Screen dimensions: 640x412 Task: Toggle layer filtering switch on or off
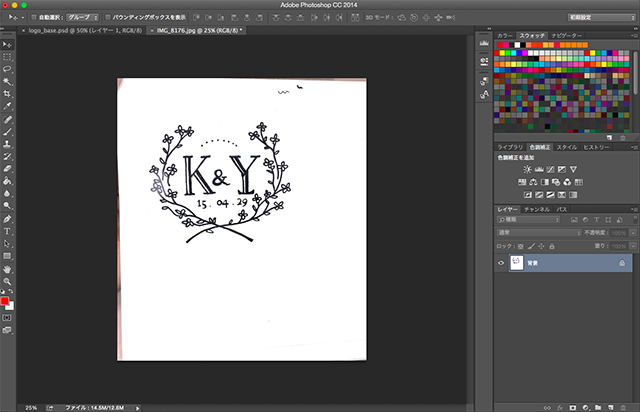(635, 220)
